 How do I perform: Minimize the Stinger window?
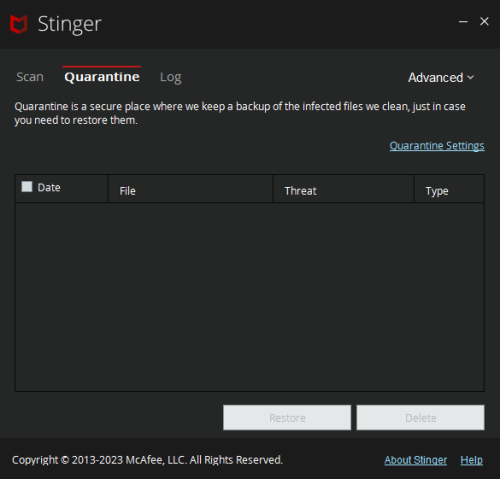463,22
